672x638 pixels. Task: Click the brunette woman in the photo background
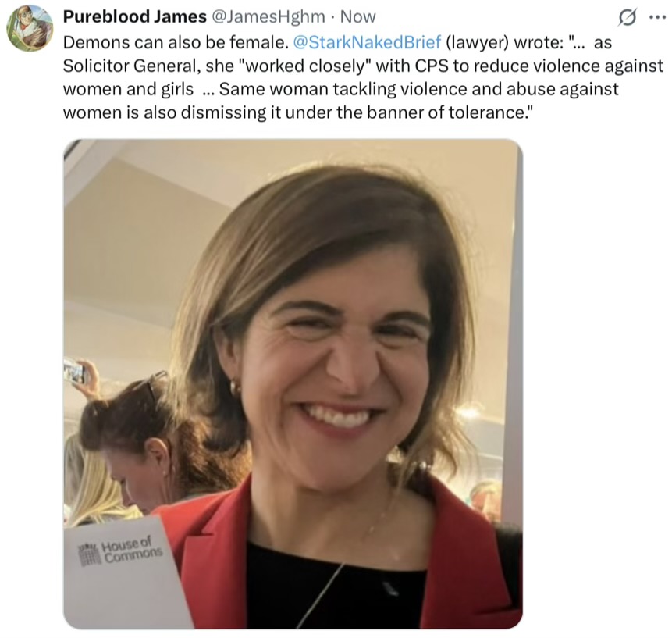point(155,442)
